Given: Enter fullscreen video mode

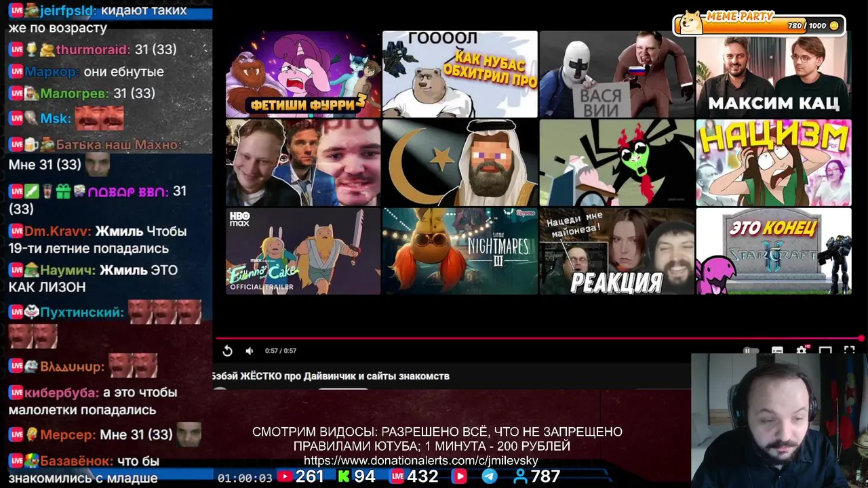Looking at the screenshot, I should pos(849,350).
